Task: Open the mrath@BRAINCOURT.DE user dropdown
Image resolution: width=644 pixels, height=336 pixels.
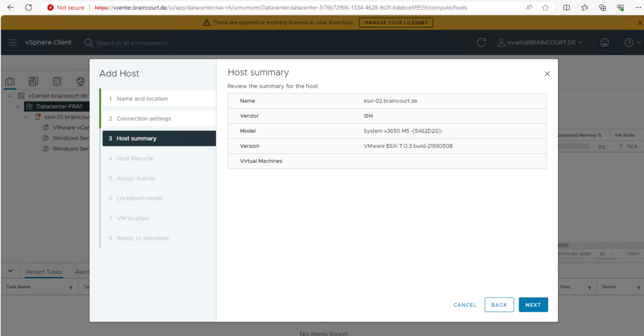Action: [x=540, y=42]
